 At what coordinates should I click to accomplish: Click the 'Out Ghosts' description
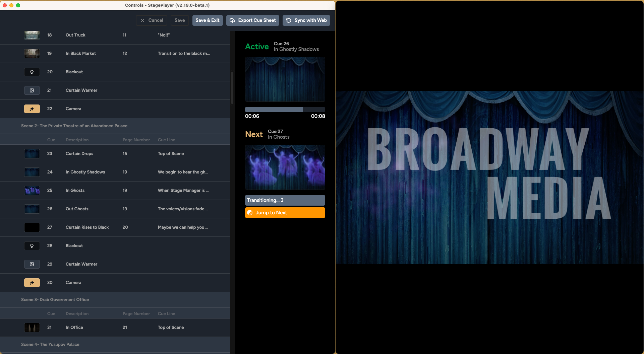(77, 209)
